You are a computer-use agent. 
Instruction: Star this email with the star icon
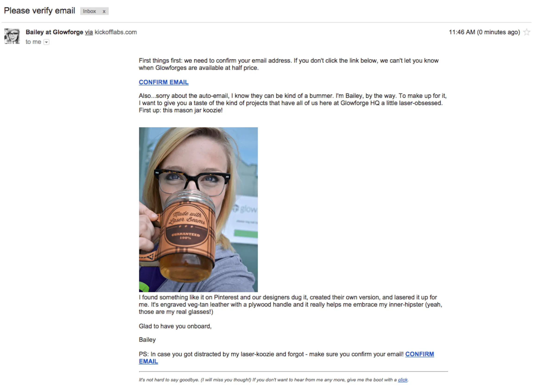[x=527, y=32]
